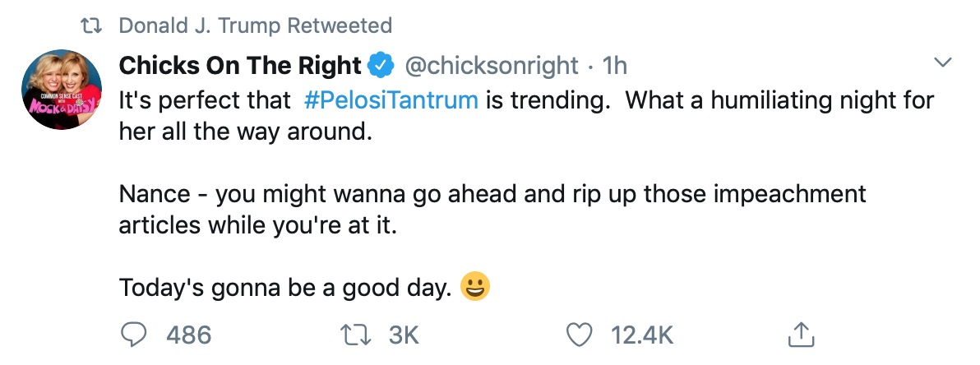Click the 3K retweet count
Screen dimensions: 980x365
coord(403,335)
